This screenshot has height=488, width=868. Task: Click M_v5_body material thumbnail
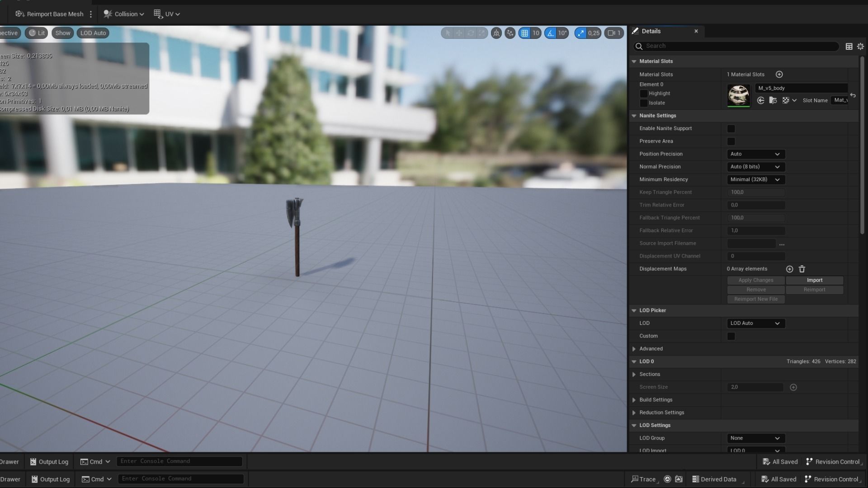point(739,95)
